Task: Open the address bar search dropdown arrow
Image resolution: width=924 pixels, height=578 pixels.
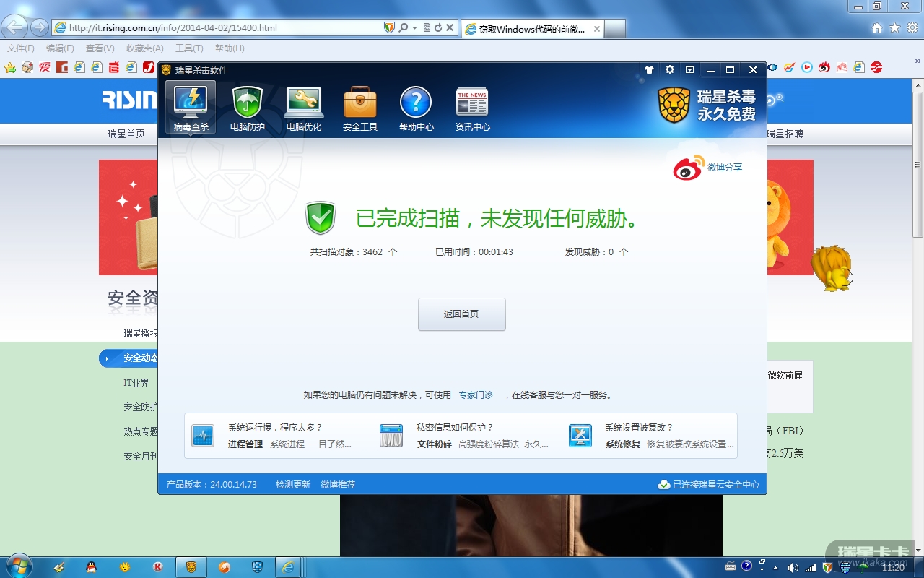Action: 414,28
